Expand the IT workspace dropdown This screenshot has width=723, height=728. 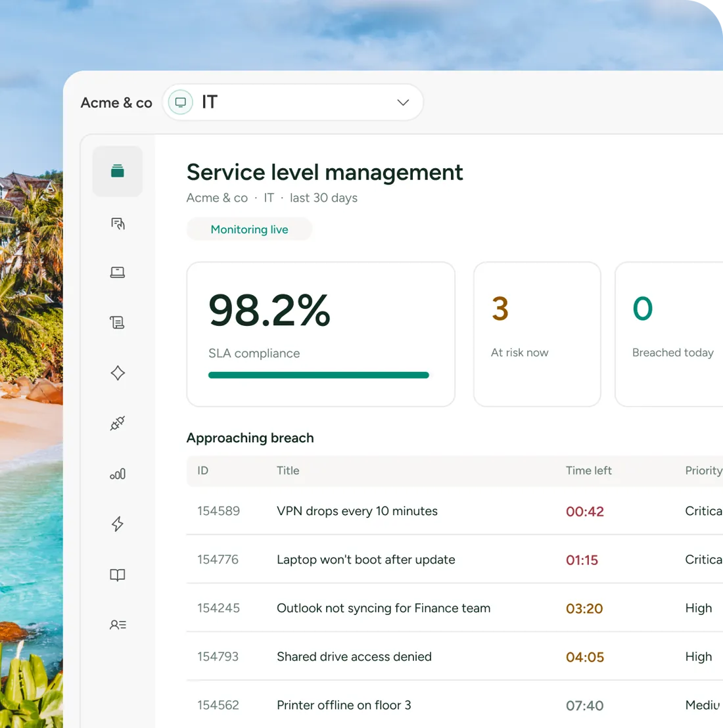point(293,102)
